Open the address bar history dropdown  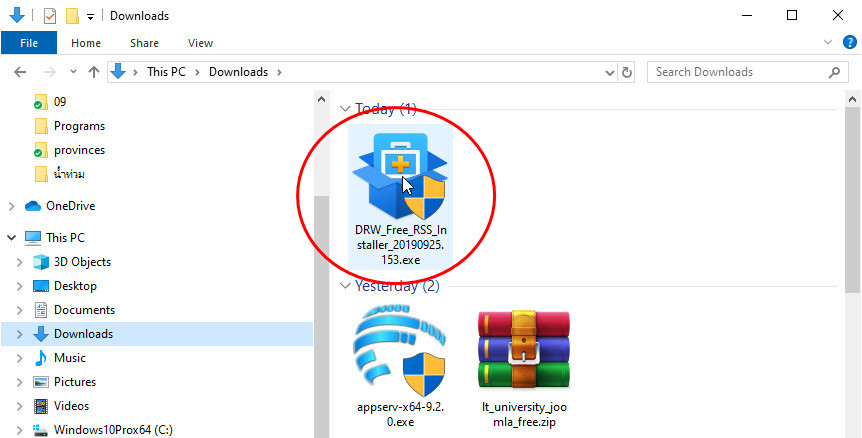[608, 72]
